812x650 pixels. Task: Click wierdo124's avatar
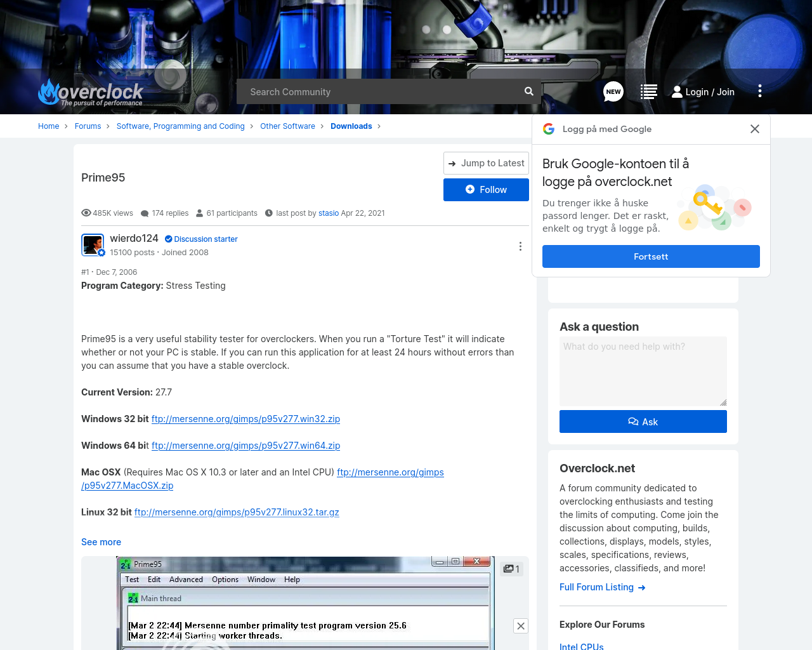(x=93, y=245)
